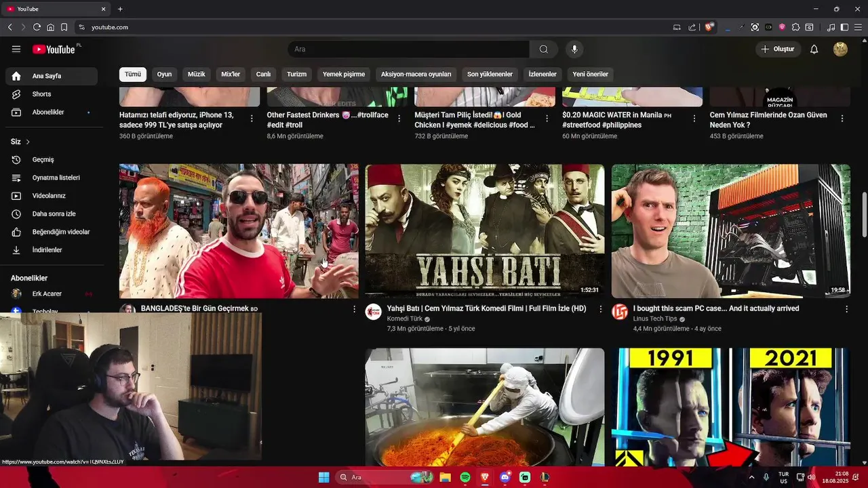Open the 1991 vs 2021 thumbnail
Image resolution: width=868 pixels, height=488 pixels.
pos(731,407)
